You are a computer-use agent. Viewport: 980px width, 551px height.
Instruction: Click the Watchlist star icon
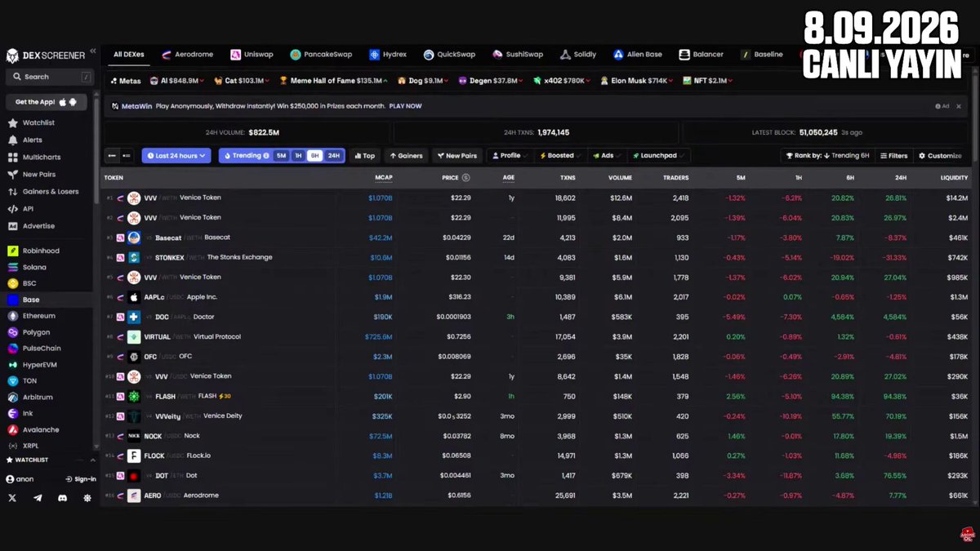pos(12,122)
